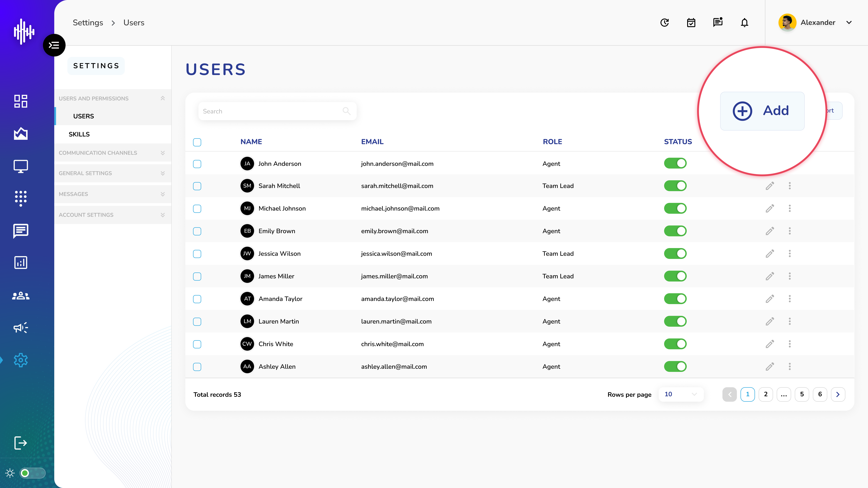Open the chat notes icon in header
The height and width of the screenshot is (488, 868).
point(718,22)
